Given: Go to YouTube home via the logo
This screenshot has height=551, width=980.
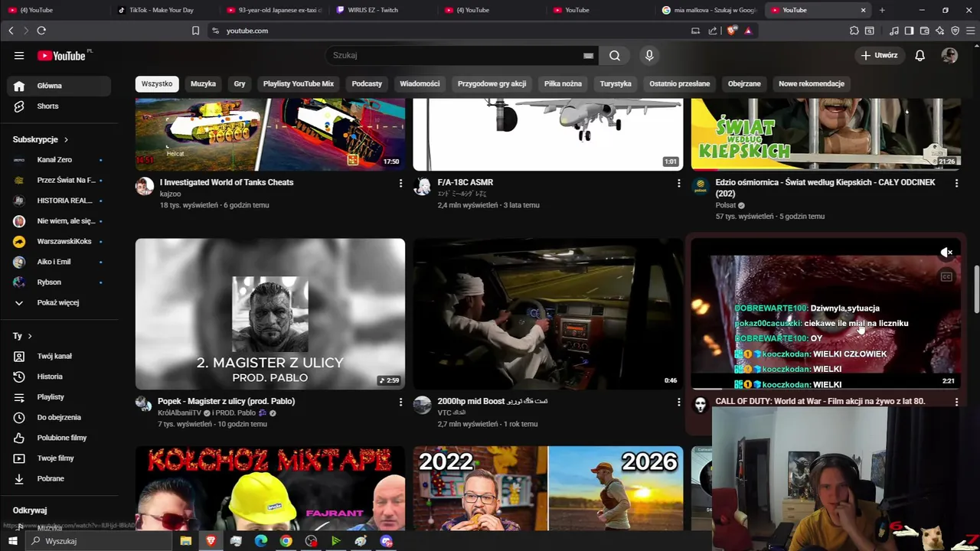Looking at the screenshot, I should pyautogui.click(x=61, y=55).
